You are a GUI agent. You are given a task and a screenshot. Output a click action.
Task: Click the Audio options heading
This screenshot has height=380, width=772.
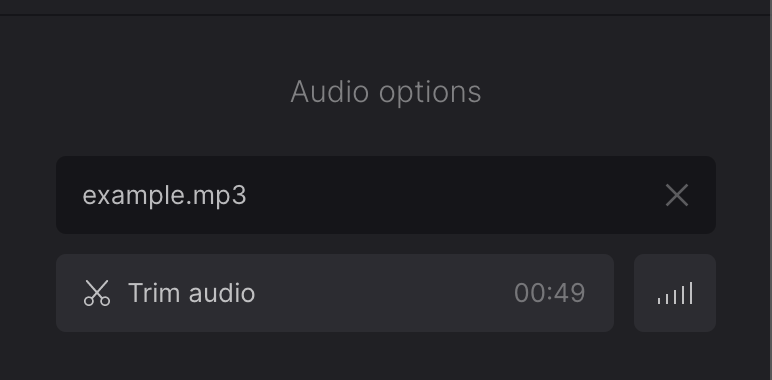(x=386, y=92)
